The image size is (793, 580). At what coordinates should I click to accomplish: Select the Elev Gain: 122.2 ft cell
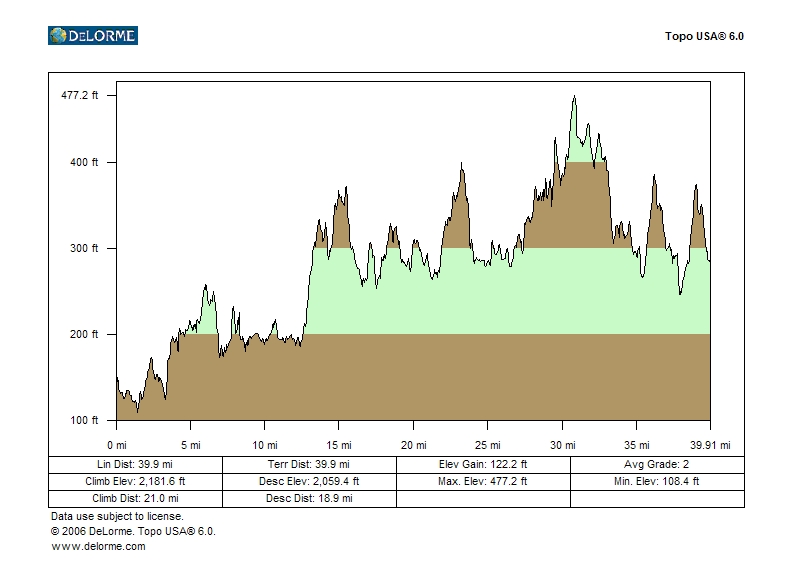(x=483, y=465)
